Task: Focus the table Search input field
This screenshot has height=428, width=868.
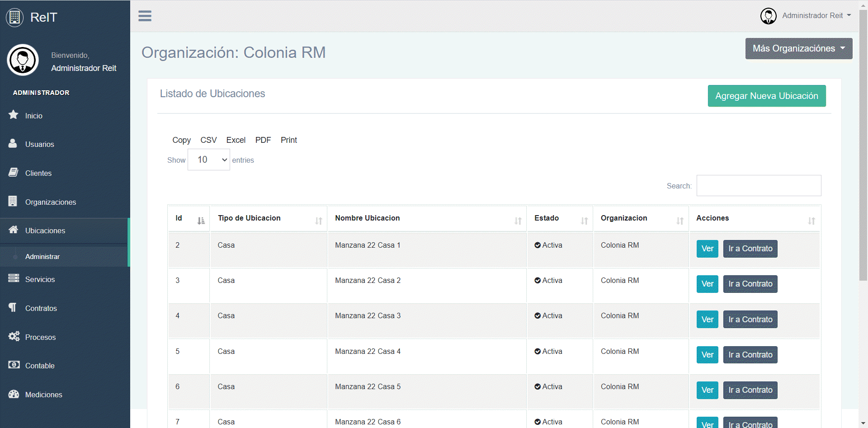Action: pyautogui.click(x=759, y=186)
